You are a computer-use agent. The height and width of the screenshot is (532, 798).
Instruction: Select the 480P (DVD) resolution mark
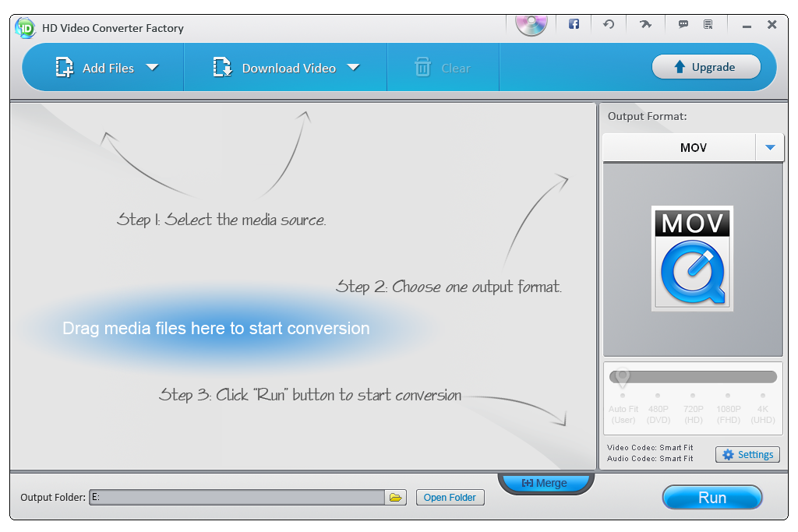tap(658, 410)
